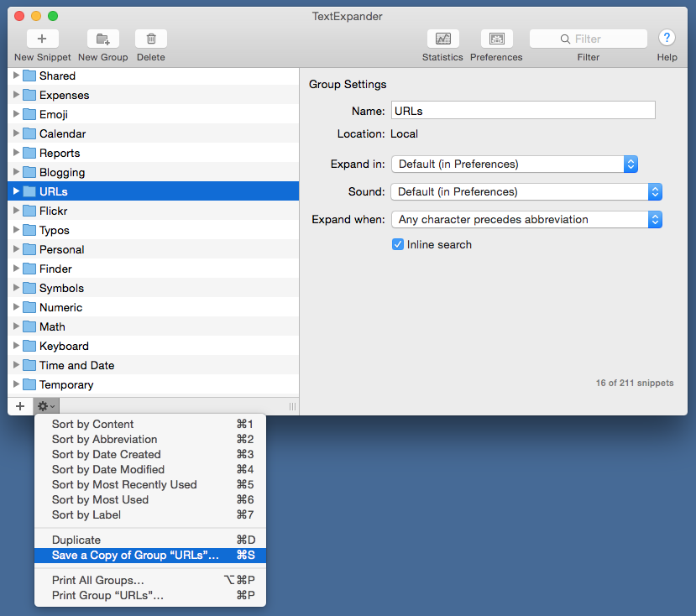The width and height of the screenshot is (696, 616).
Task: Open the Statistics panel icon
Action: click(442, 39)
